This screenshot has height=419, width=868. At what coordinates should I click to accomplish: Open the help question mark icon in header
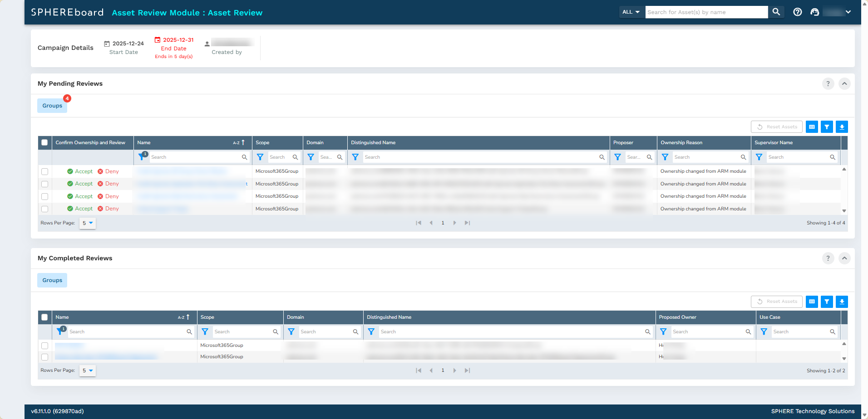pyautogui.click(x=797, y=12)
